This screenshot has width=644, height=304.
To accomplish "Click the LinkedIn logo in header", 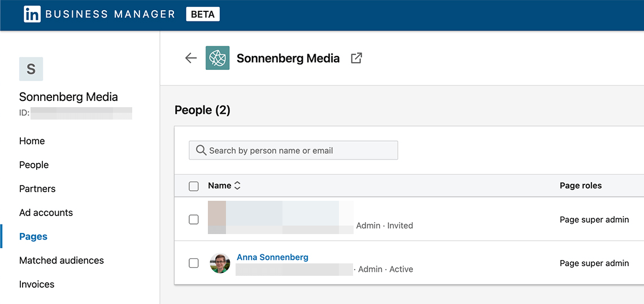I will tap(32, 14).
